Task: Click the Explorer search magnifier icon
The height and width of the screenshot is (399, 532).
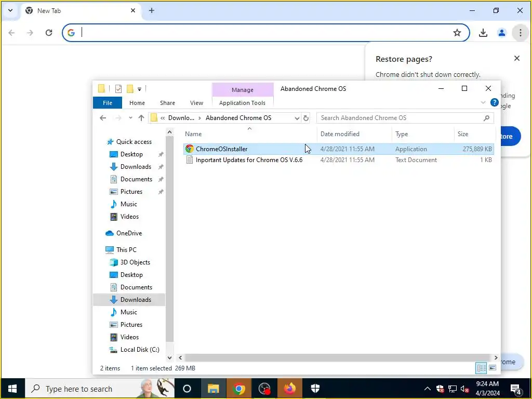Action: click(x=486, y=118)
